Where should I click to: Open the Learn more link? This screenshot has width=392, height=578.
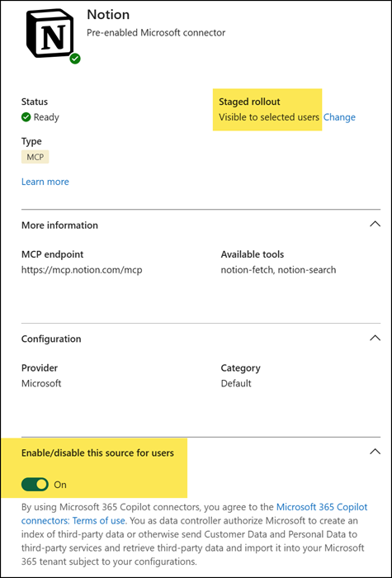(x=45, y=182)
